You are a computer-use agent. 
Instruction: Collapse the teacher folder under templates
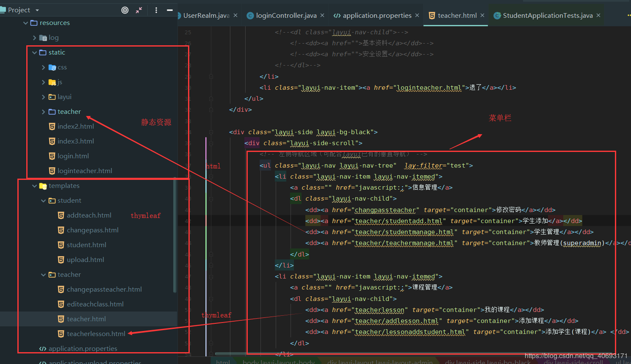[x=43, y=275]
